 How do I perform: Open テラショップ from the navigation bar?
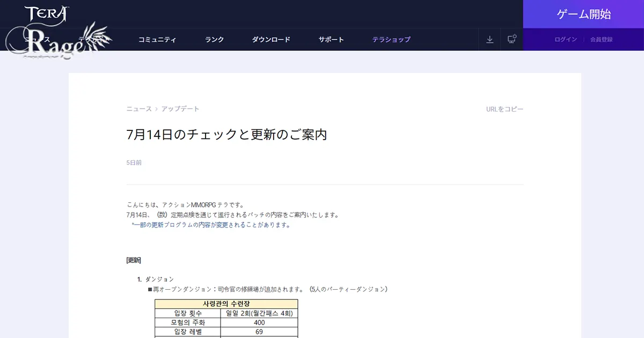(391, 39)
